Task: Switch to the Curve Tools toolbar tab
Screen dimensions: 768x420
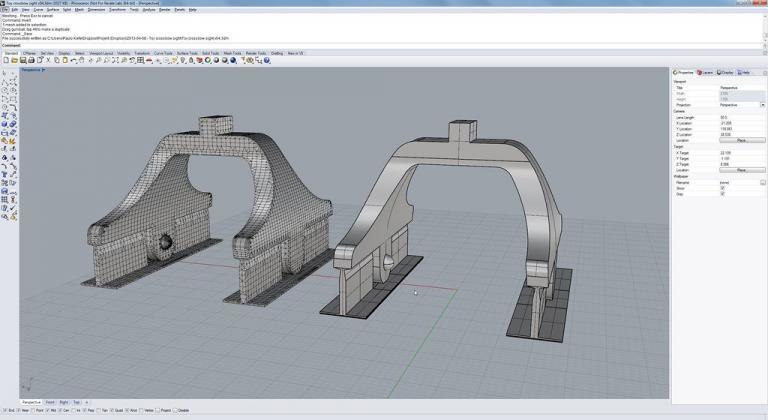Action: pos(163,53)
